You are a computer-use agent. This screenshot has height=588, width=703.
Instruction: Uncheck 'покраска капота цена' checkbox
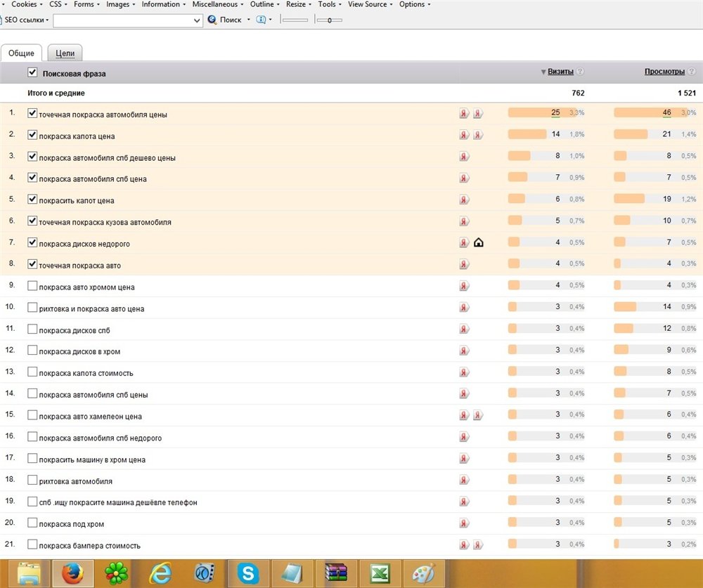[x=32, y=135]
